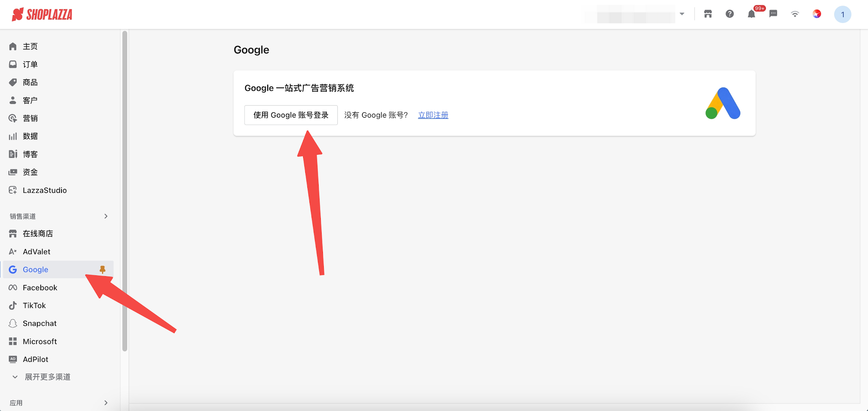Open the store selector dropdown arrow
Viewport: 868px width, 411px height.
[x=682, y=14]
